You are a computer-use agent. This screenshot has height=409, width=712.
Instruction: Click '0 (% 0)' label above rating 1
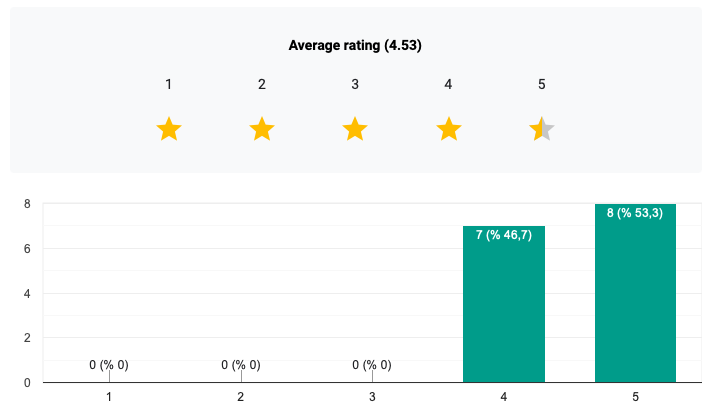109,365
